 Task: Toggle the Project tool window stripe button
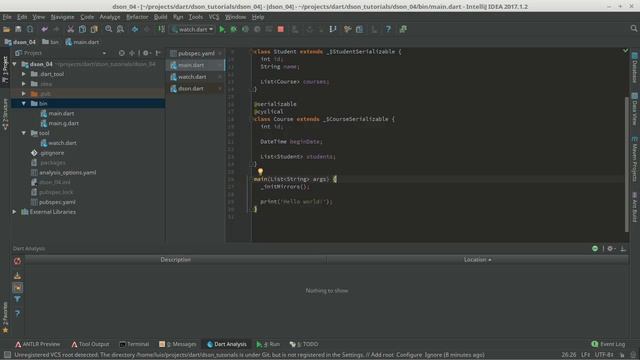pos(5,69)
